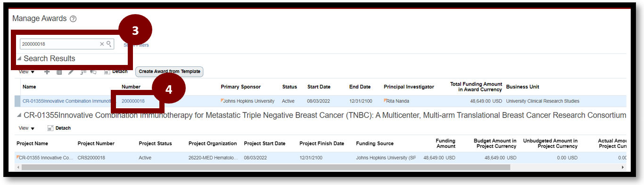Open award number 200000018 link
The image size is (644, 185).
pos(133,101)
